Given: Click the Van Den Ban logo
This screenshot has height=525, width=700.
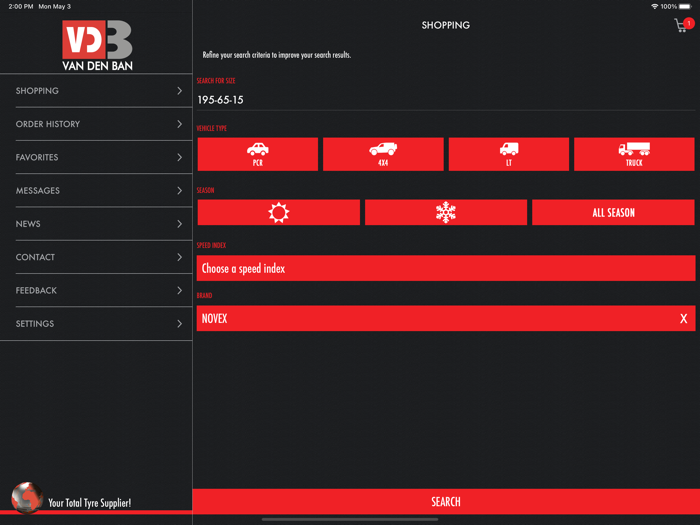Looking at the screenshot, I should [97, 46].
